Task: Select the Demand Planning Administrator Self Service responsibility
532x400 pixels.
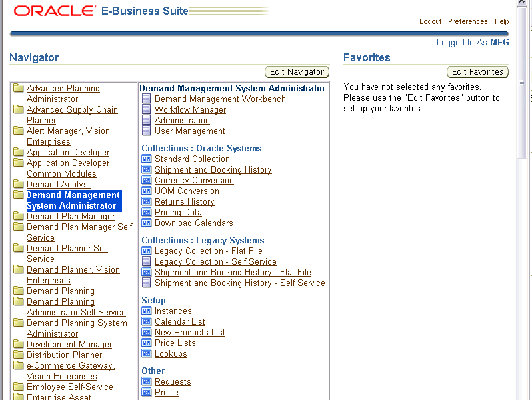Action: [76, 307]
